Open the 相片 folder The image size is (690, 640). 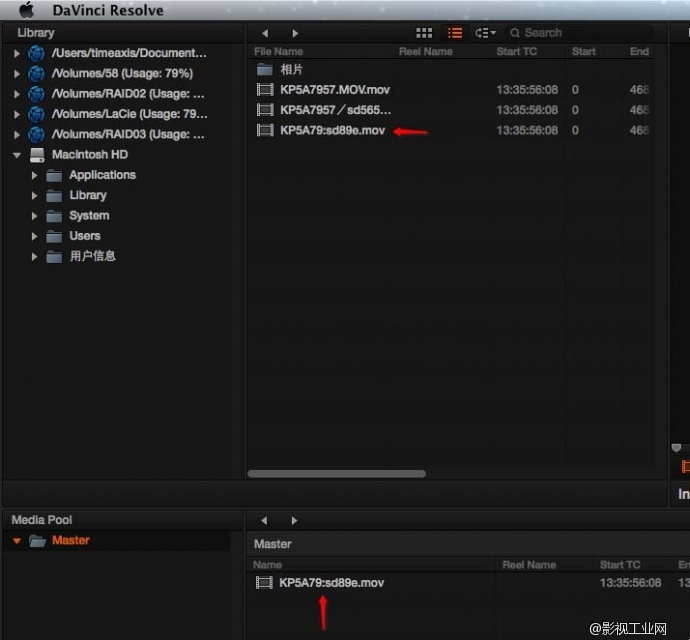291,70
